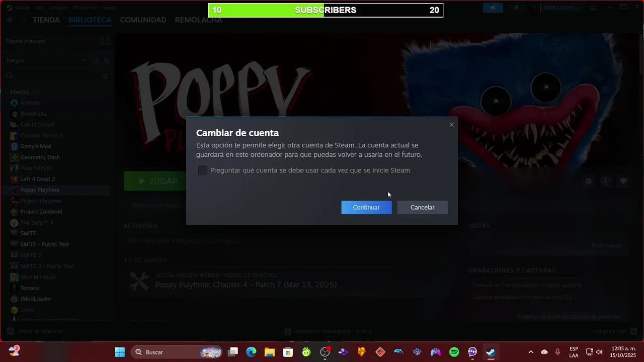The image size is (644, 362).
Task: Open Microsoft Edge from the taskbar
Action: (x=251, y=352)
